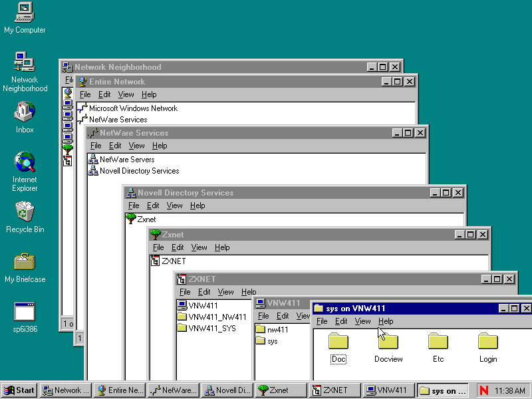Select Novell Directory Services item in NetWare Services
This screenshot has width=532, height=399.
click(134, 171)
